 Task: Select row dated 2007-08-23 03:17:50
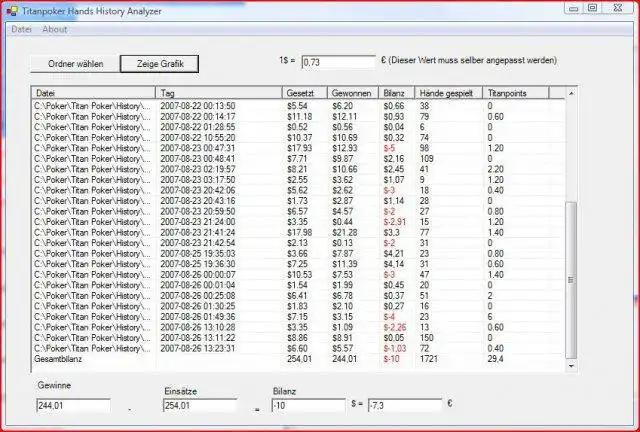pyautogui.click(x=299, y=180)
